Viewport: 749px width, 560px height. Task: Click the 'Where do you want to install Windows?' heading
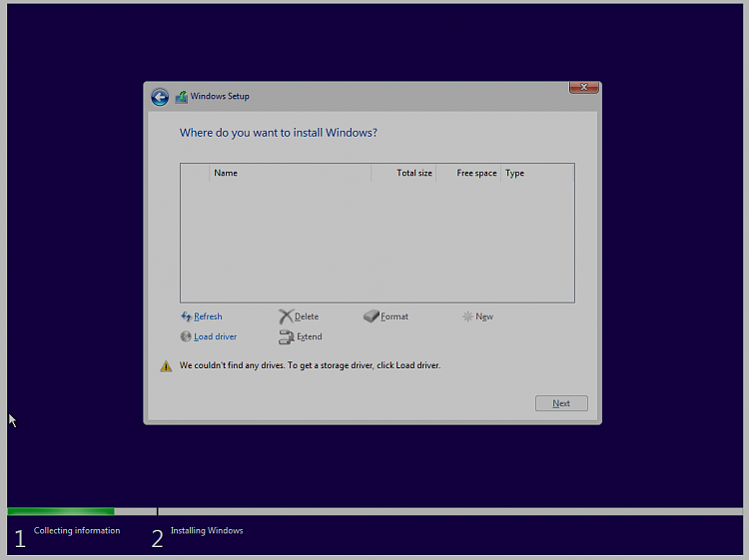pos(278,133)
